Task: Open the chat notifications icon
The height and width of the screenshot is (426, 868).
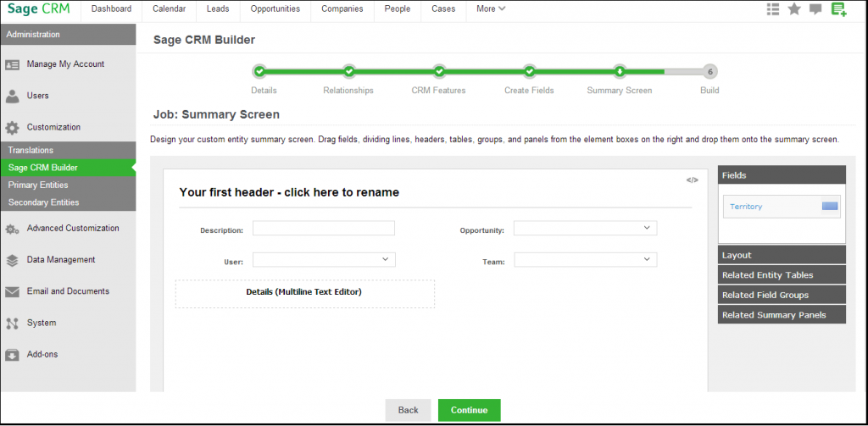Action: click(x=816, y=9)
